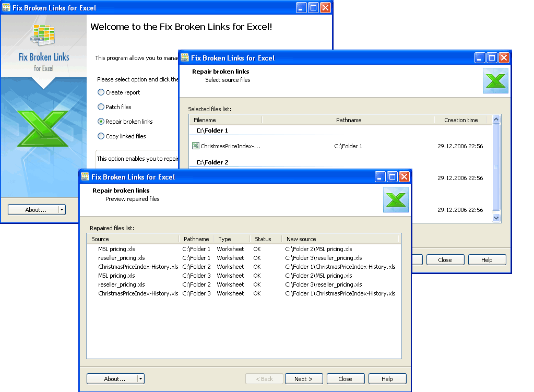Maximize the Repair broken links preview window
This screenshot has height=392, width=534.
391,177
